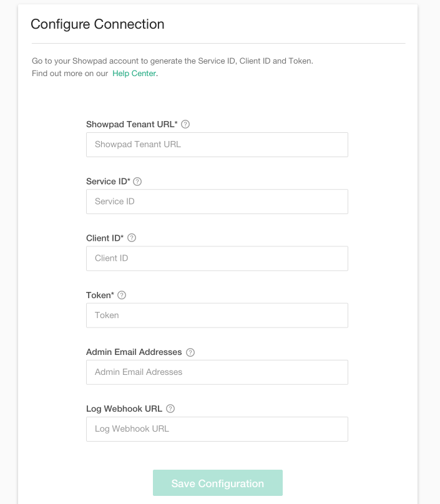Viewport: 440px width, 504px height.
Task: Click the Token field label
Action: [99, 294]
